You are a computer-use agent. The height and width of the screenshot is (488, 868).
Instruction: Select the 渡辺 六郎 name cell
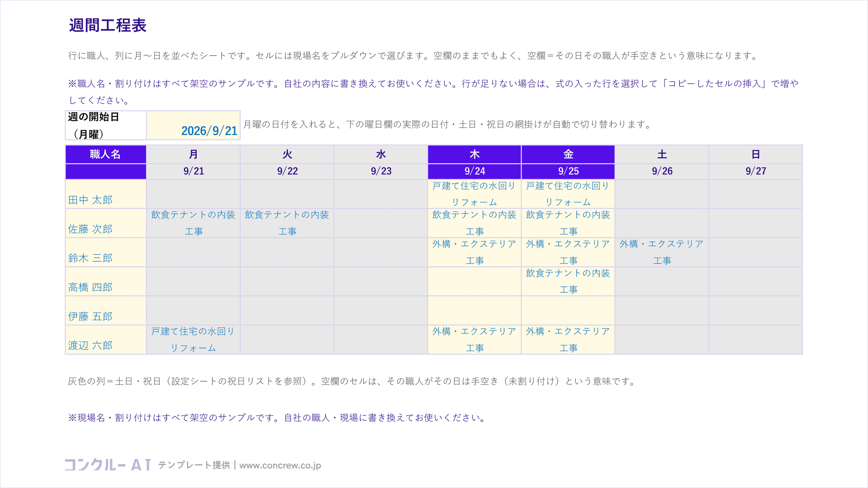(x=105, y=340)
